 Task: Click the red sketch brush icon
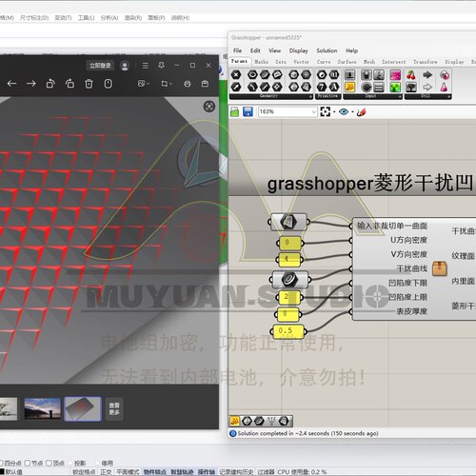(x=362, y=111)
